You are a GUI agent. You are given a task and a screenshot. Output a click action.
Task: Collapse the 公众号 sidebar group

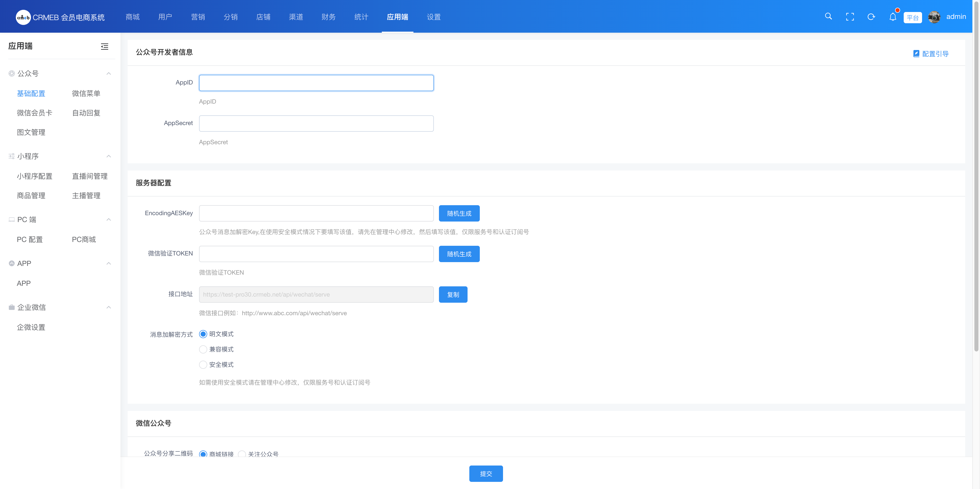point(109,74)
